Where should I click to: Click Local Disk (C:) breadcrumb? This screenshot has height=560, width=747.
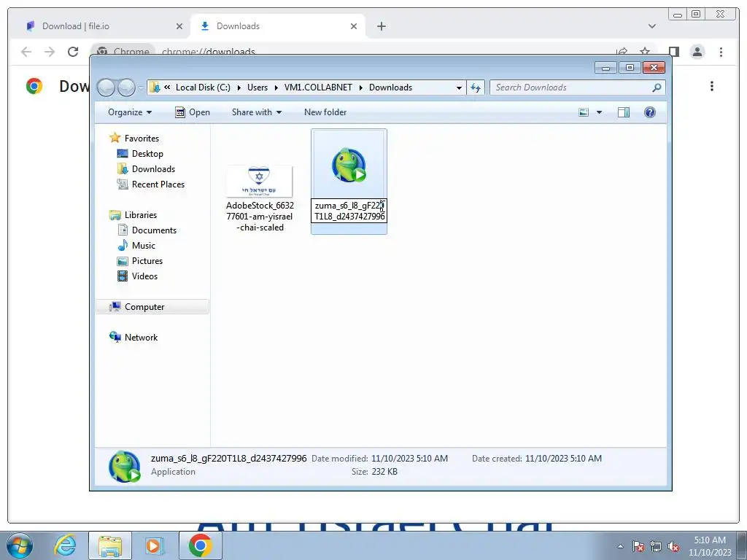pyautogui.click(x=203, y=87)
